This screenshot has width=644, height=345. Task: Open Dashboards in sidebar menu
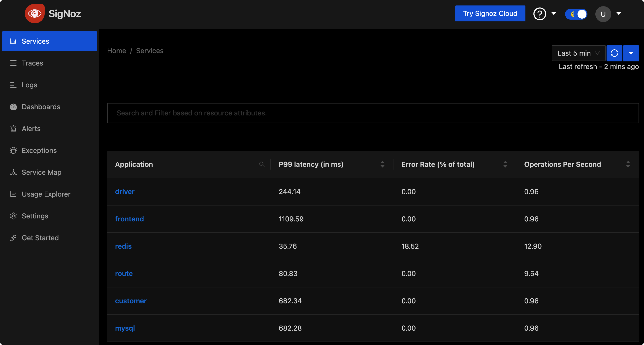[41, 107]
